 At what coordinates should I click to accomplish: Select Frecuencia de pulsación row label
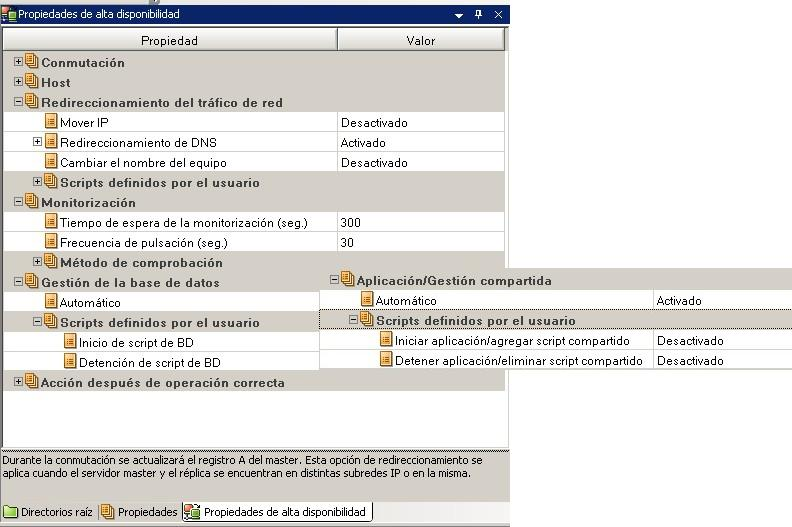pyautogui.click(x=144, y=243)
